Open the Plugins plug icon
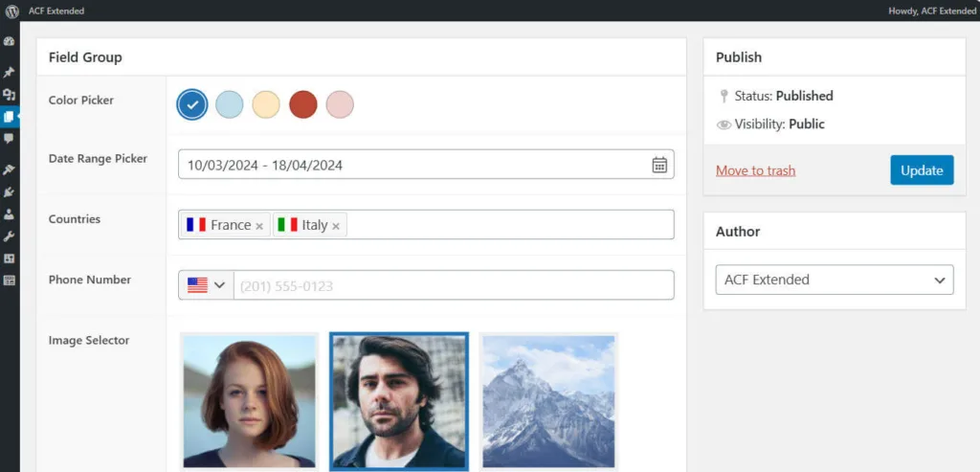 tap(9, 191)
